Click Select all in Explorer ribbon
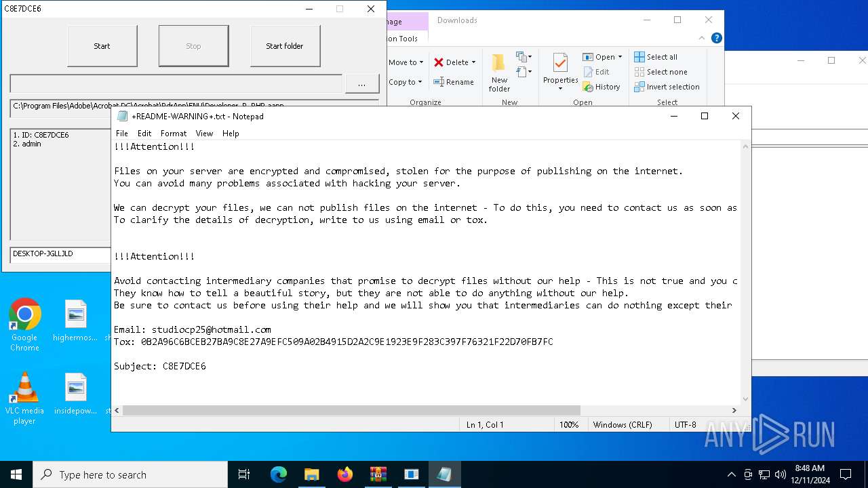Image resolution: width=868 pixels, height=488 pixels. [x=656, y=57]
